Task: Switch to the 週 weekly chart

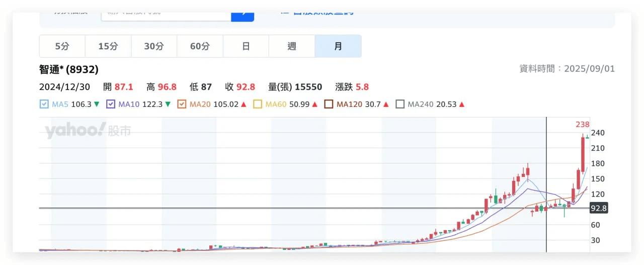Action: click(x=292, y=46)
